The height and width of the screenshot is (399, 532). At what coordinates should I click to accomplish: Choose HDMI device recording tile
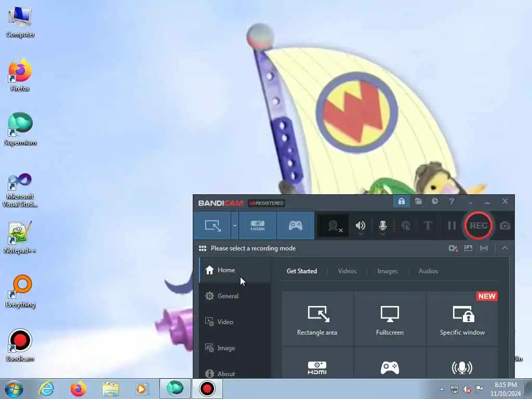click(x=317, y=363)
